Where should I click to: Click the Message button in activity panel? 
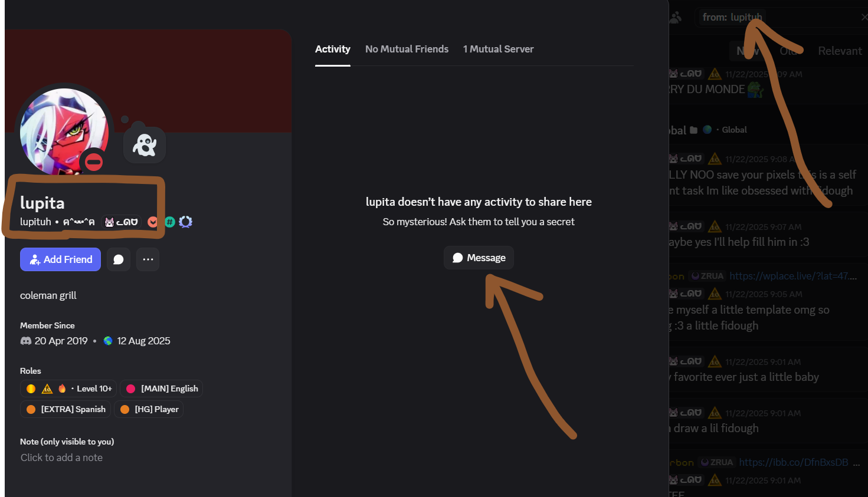(479, 258)
